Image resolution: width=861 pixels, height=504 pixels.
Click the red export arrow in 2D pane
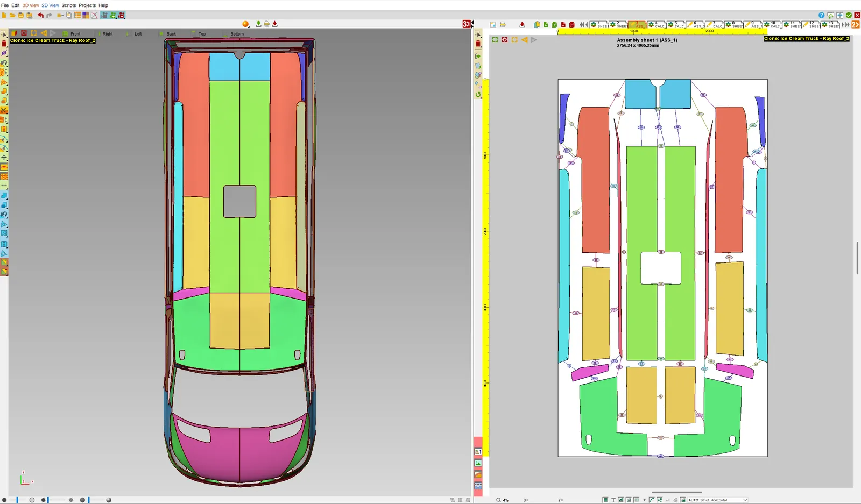pyautogui.click(x=522, y=25)
